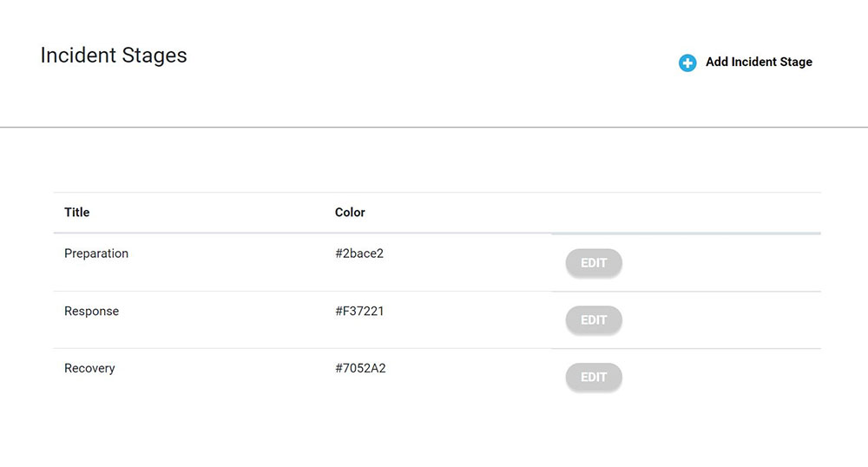Screen dimensions: 868x467
Task: Select the Preparation stage title
Action: [x=96, y=253]
